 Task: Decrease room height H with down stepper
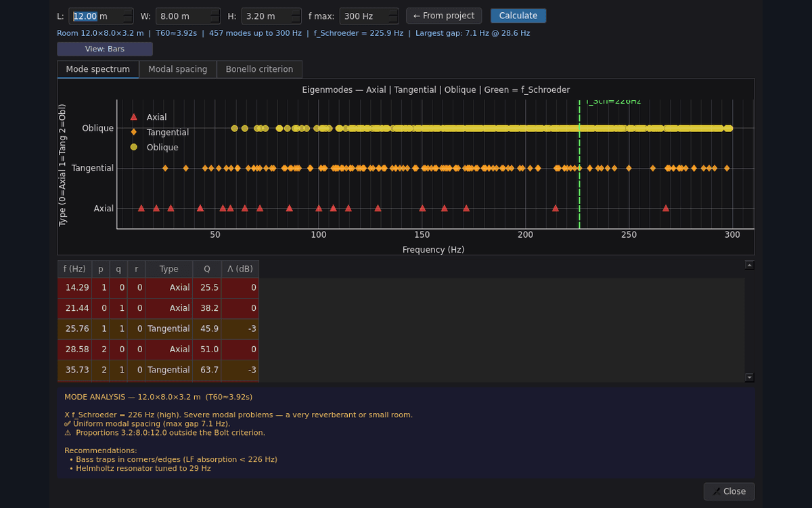[296, 20]
